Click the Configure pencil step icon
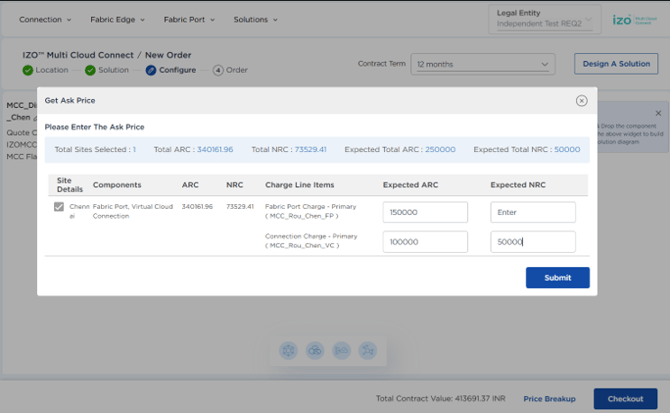Viewport: 670px width, 413px height. pos(151,70)
